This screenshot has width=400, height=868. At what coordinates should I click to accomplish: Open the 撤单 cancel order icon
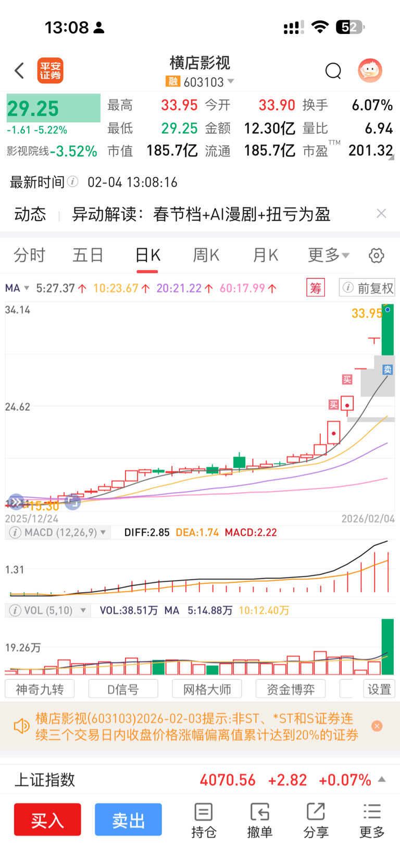259,821
